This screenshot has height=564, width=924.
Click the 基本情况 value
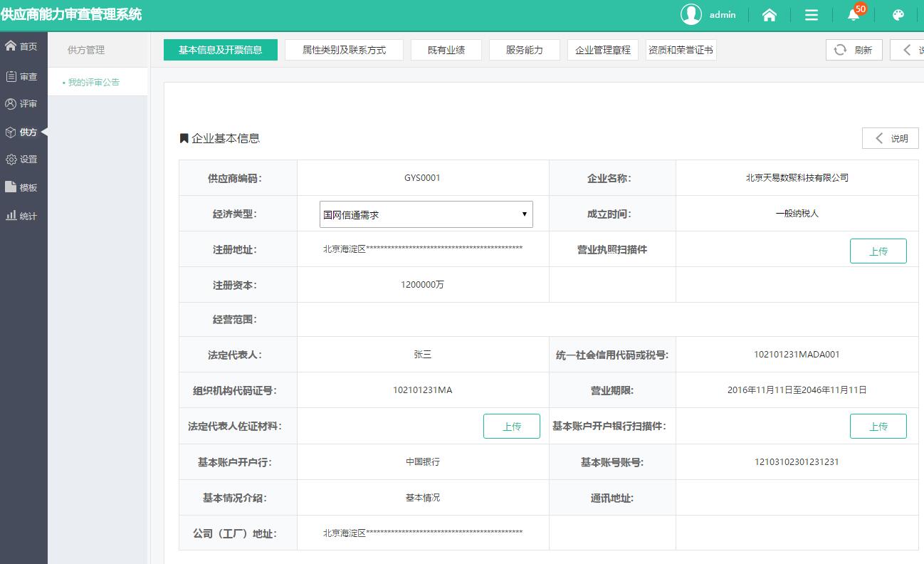(423, 497)
